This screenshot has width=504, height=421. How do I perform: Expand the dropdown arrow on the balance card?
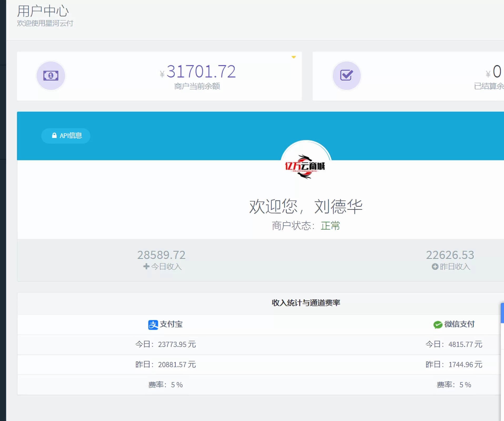click(x=294, y=57)
